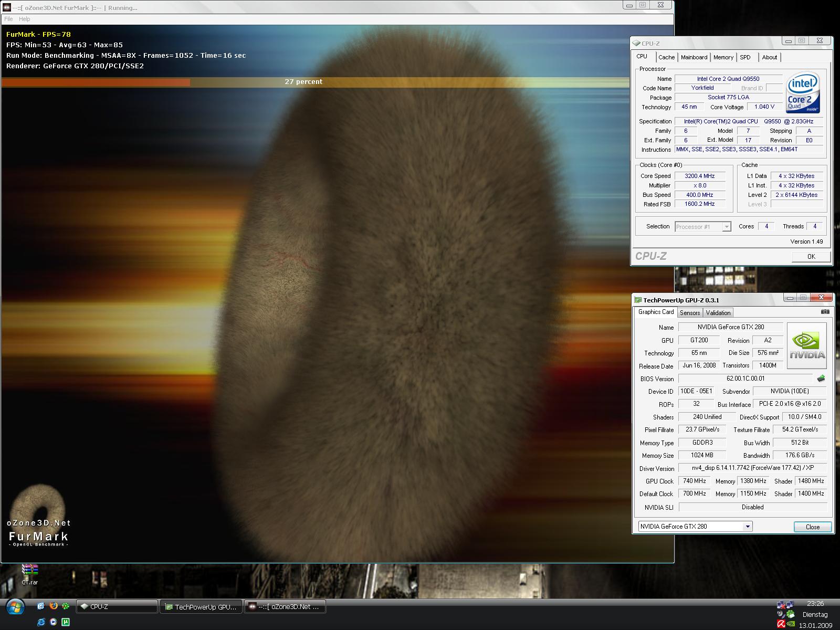Click the Avira umbrella tray icon
Screen dimensions: 840x630
(781, 624)
